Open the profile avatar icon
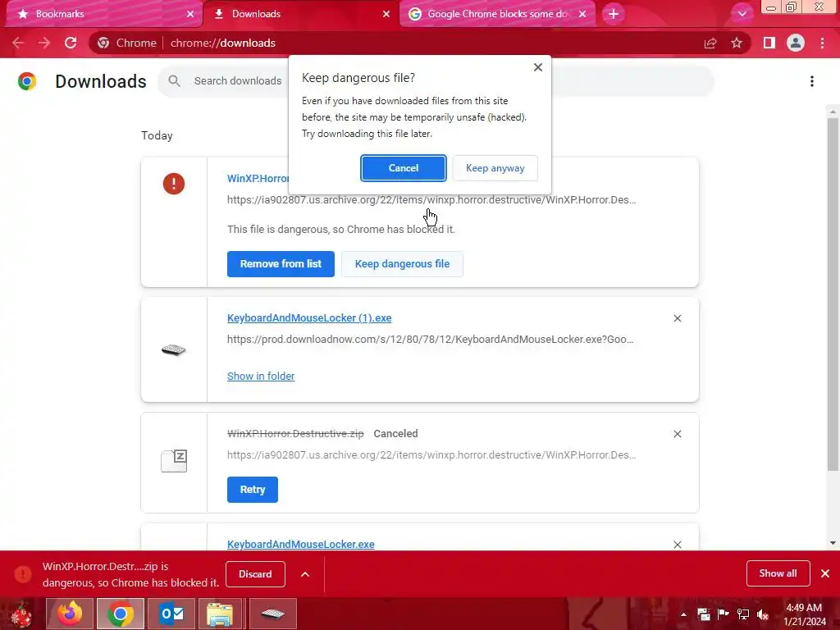 796,43
